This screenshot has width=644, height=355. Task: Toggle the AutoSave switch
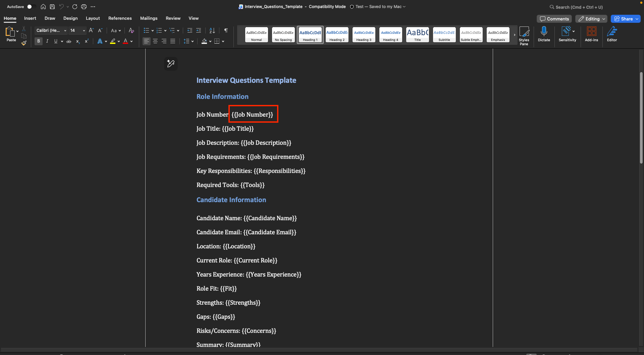(x=31, y=7)
